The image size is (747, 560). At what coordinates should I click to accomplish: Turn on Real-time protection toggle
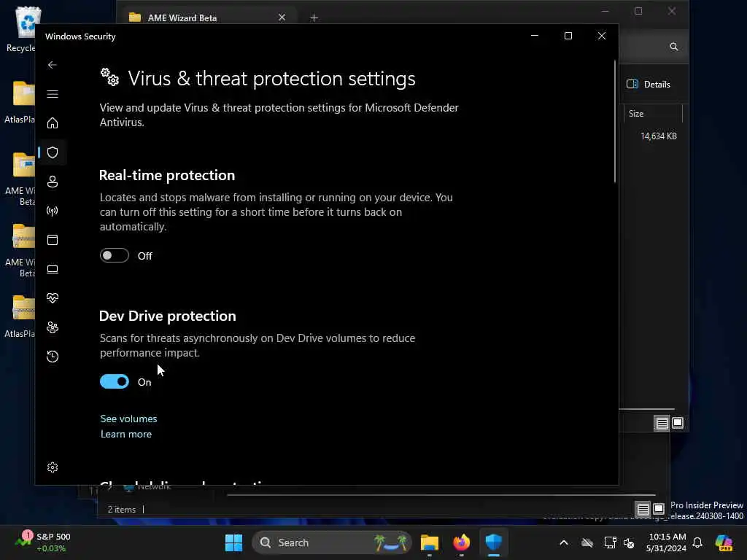pos(115,256)
